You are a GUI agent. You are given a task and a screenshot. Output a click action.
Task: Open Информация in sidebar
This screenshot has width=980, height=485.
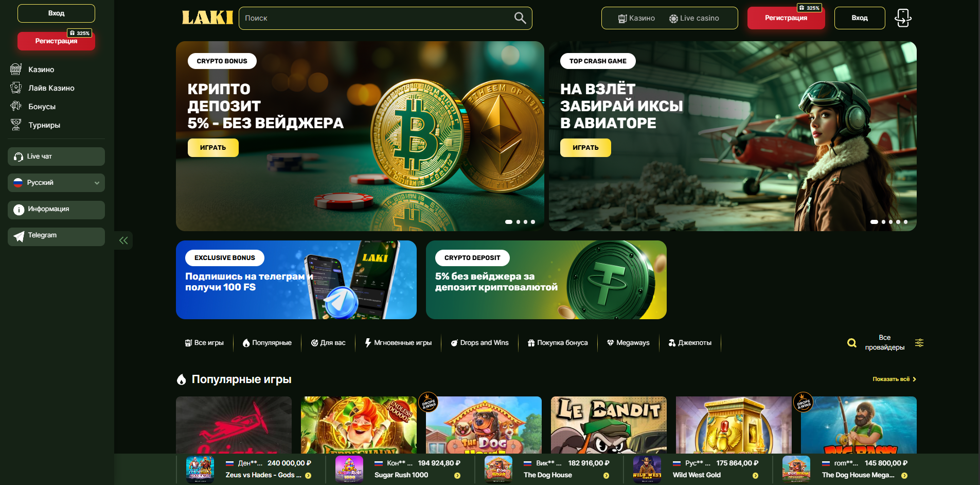[x=56, y=210]
